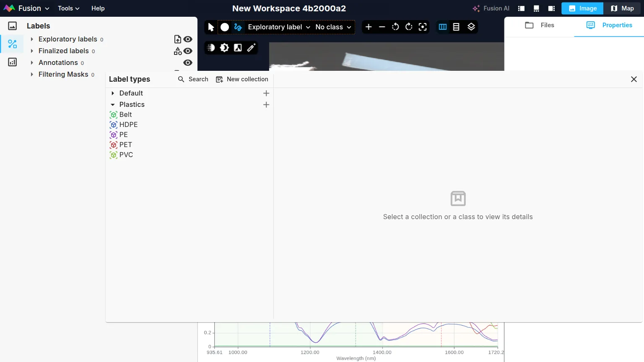Switch to Map view
644x362 pixels.
[x=622, y=8]
